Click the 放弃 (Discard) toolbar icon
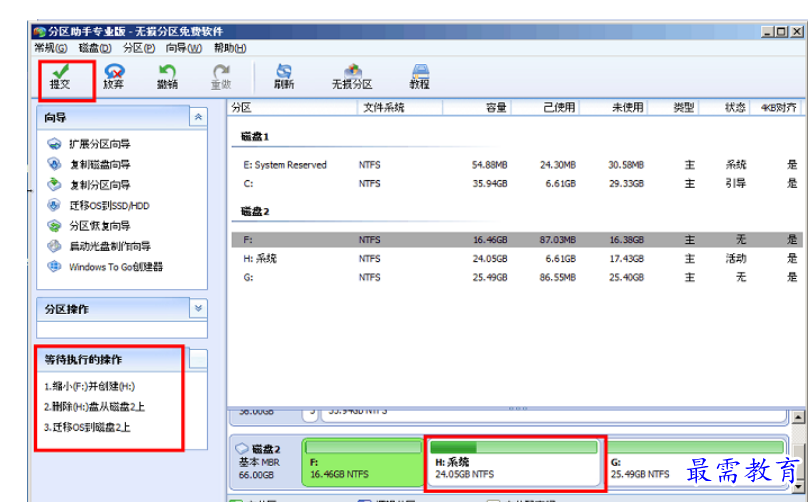The image size is (808, 502). point(113,77)
